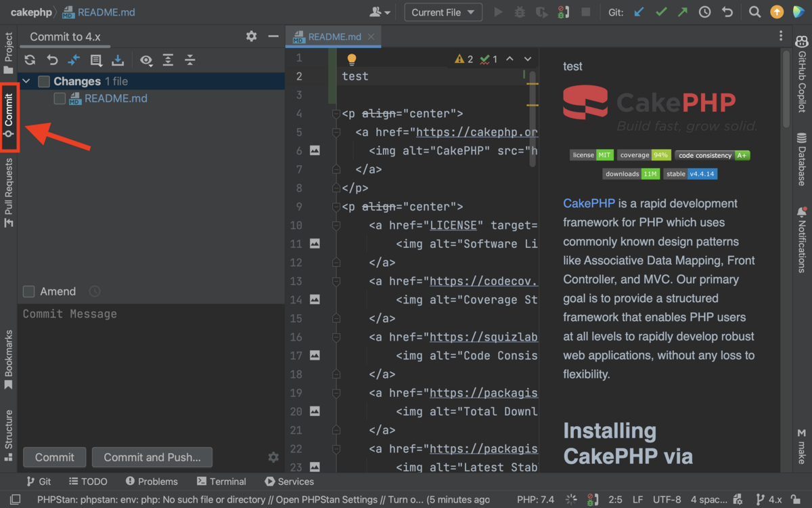Open the Problems tool tab

tap(152, 482)
